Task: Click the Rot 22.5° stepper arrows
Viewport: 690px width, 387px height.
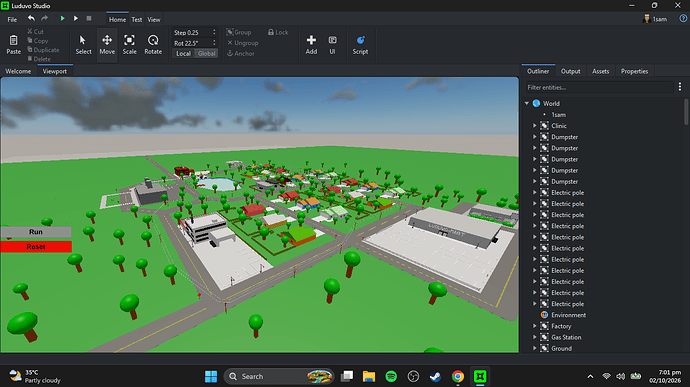Action: click(x=214, y=43)
